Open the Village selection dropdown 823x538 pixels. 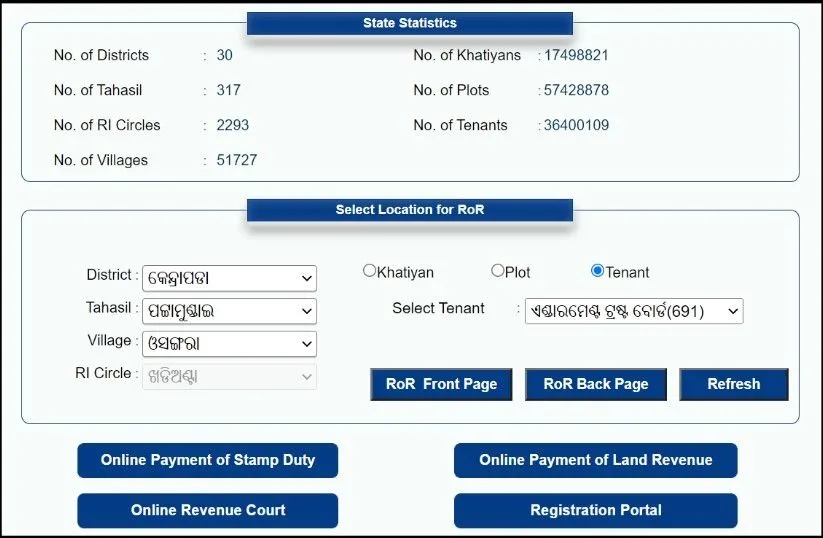click(x=229, y=344)
